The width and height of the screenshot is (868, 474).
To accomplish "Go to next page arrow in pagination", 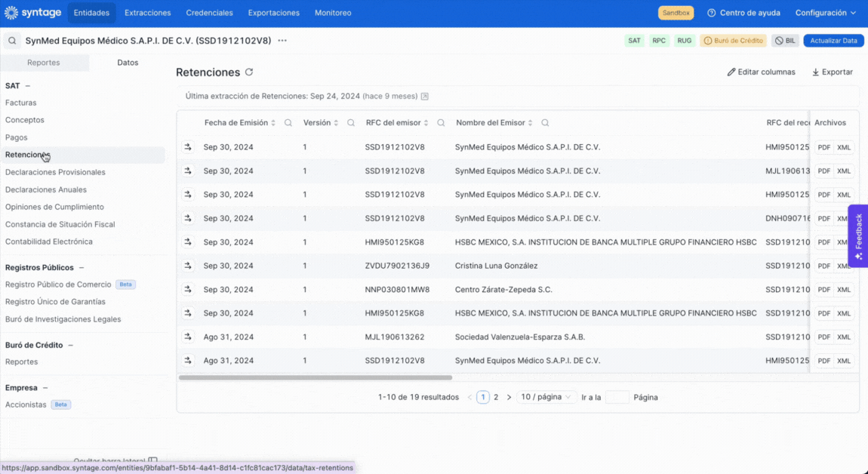I will coord(509,397).
